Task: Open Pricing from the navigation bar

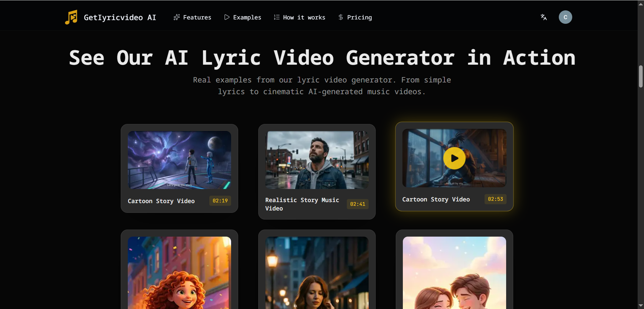Action: click(x=360, y=17)
